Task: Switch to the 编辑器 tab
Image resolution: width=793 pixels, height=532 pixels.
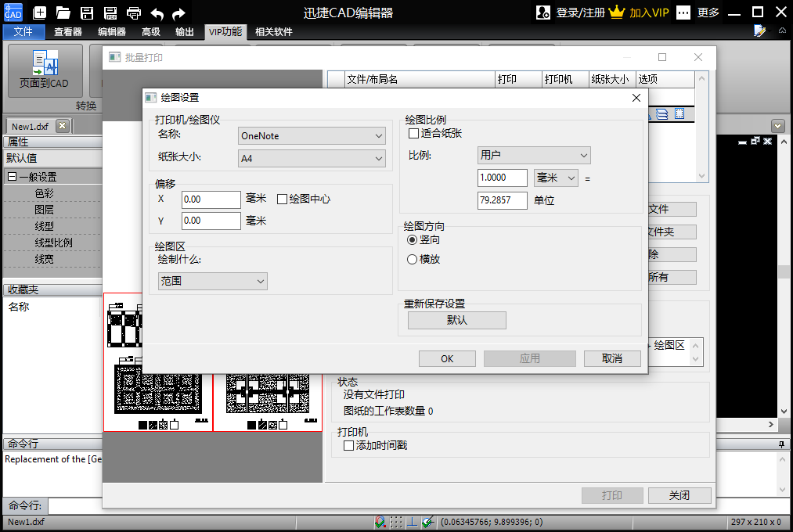Action: pyautogui.click(x=112, y=32)
